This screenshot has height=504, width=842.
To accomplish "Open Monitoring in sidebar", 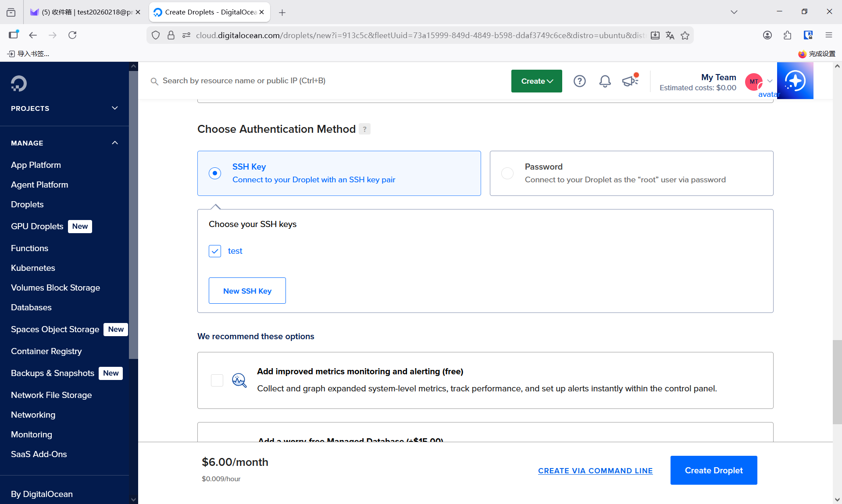I will [32, 434].
